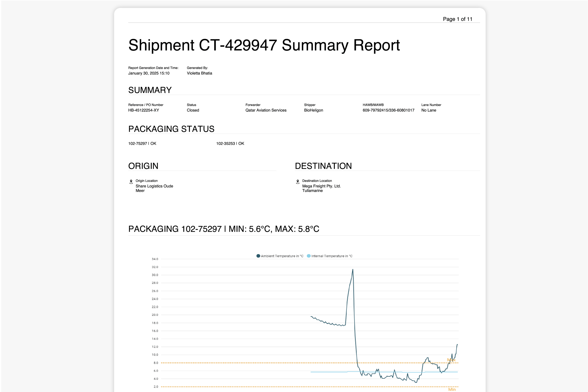Click the Shipment CT-429947 Summary Report title

(x=264, y=45)
